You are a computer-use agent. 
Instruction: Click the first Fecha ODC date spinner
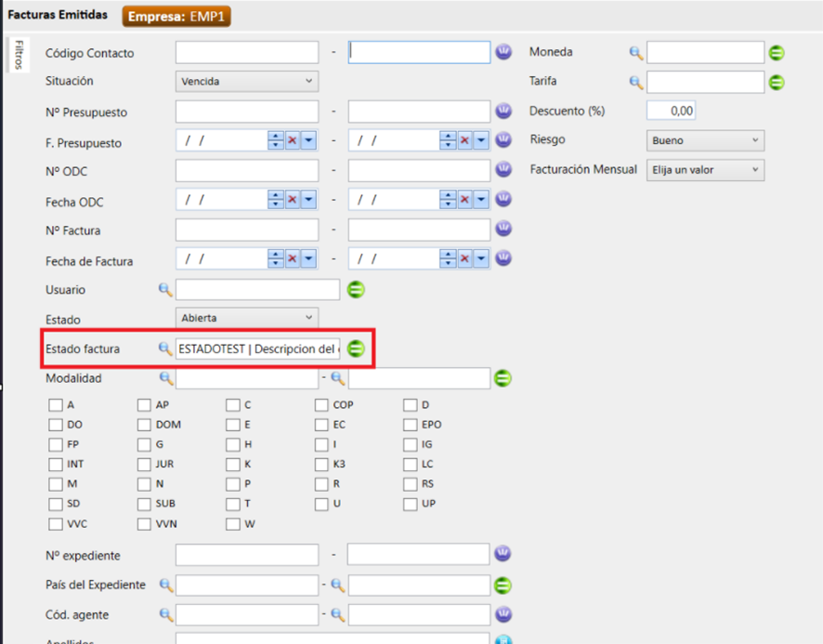[x=275, y=200]
